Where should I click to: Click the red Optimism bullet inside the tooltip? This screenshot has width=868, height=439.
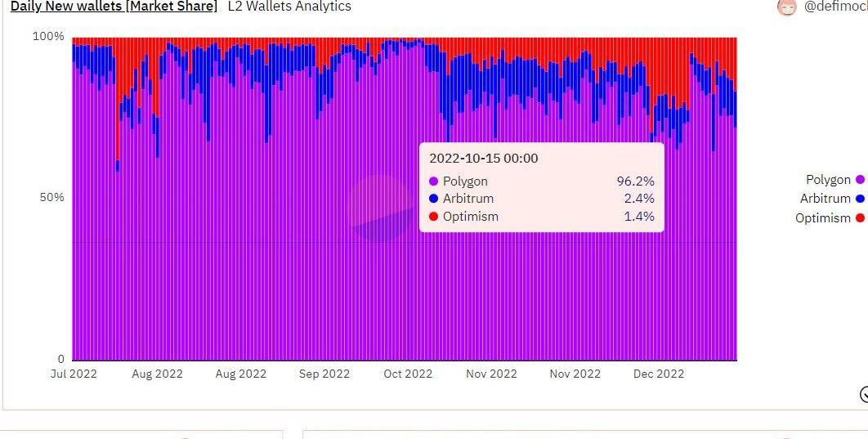(433, 216)
